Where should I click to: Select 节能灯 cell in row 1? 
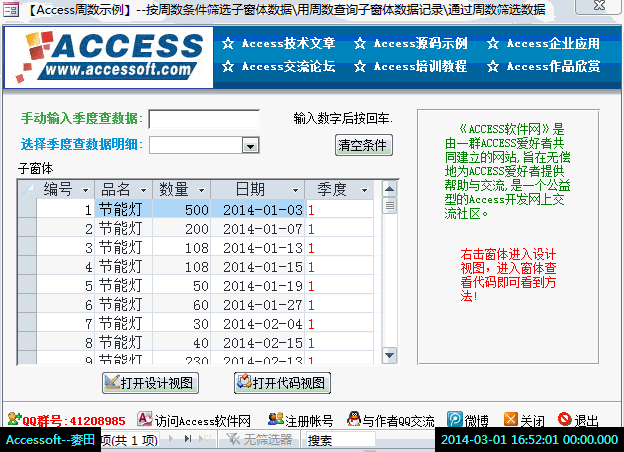[x=124, y=209]
